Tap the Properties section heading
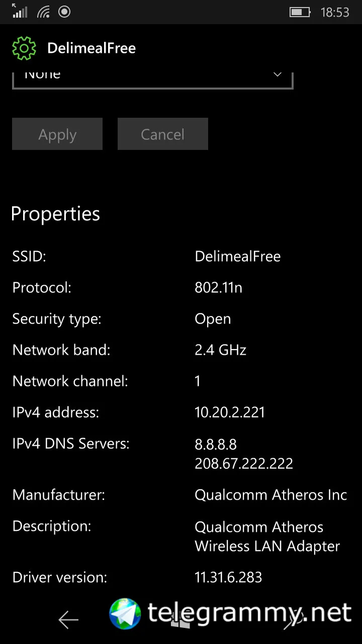The height and width of the screenshot is (644, 362). pos(55,214)
